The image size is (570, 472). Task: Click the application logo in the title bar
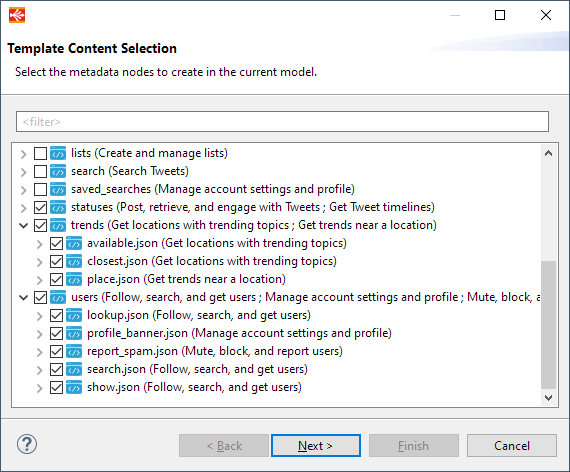point(17,15)
